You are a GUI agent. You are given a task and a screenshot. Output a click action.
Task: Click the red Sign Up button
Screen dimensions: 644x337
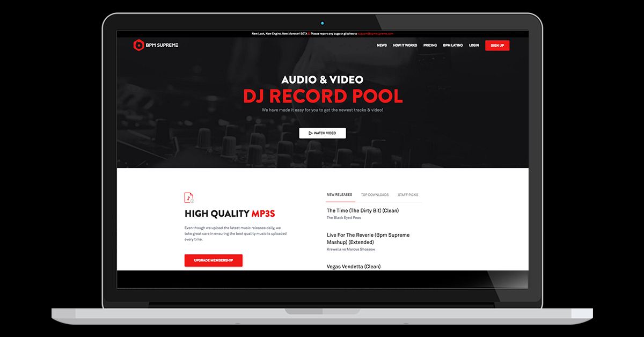(497, 46)
